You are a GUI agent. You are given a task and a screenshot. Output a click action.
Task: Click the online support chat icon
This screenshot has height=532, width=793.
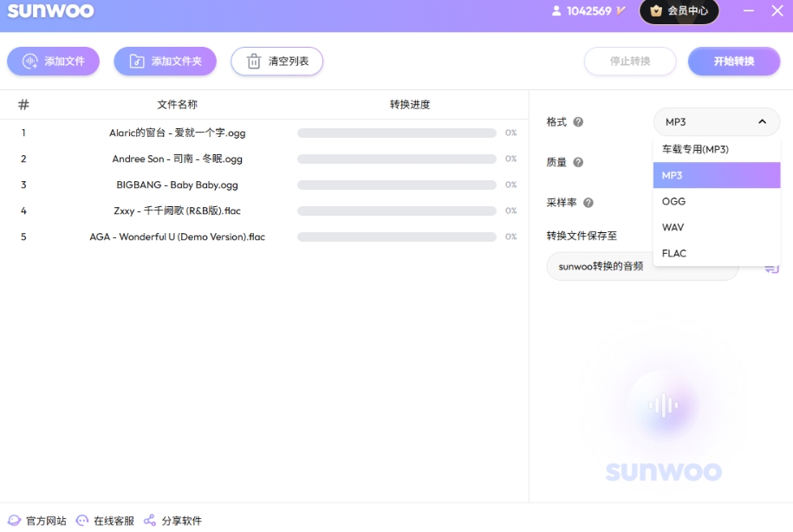[82, 521]
